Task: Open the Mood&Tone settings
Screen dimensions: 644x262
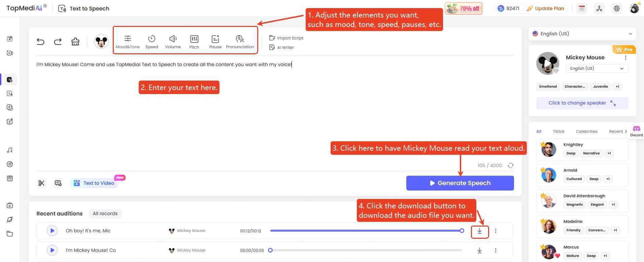Action: click(128, 42)
